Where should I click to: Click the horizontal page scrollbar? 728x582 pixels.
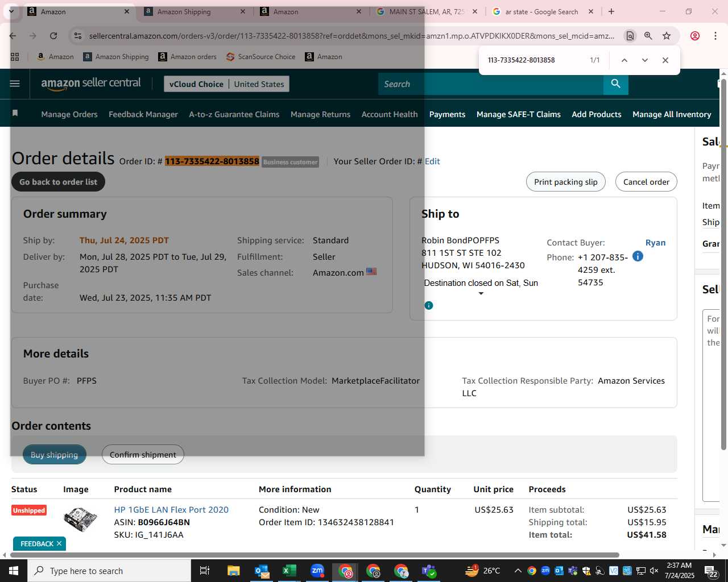pyautogui.click(x=314, y=555)
